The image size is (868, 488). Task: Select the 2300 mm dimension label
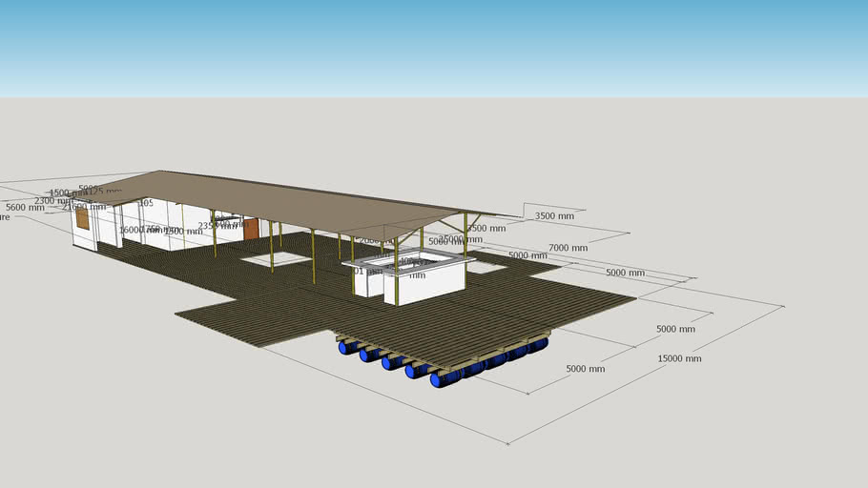tap(52, 201)
